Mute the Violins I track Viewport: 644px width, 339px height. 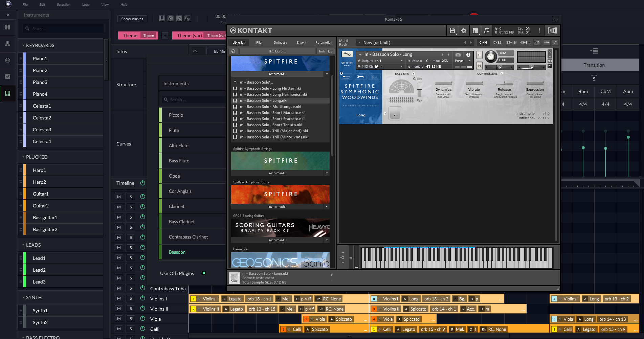(119, 298)
